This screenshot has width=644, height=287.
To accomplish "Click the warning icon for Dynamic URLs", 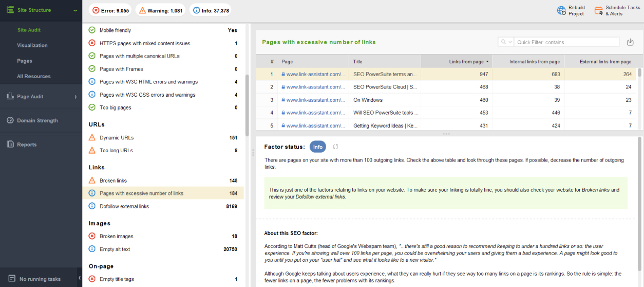I will (92, 137).
